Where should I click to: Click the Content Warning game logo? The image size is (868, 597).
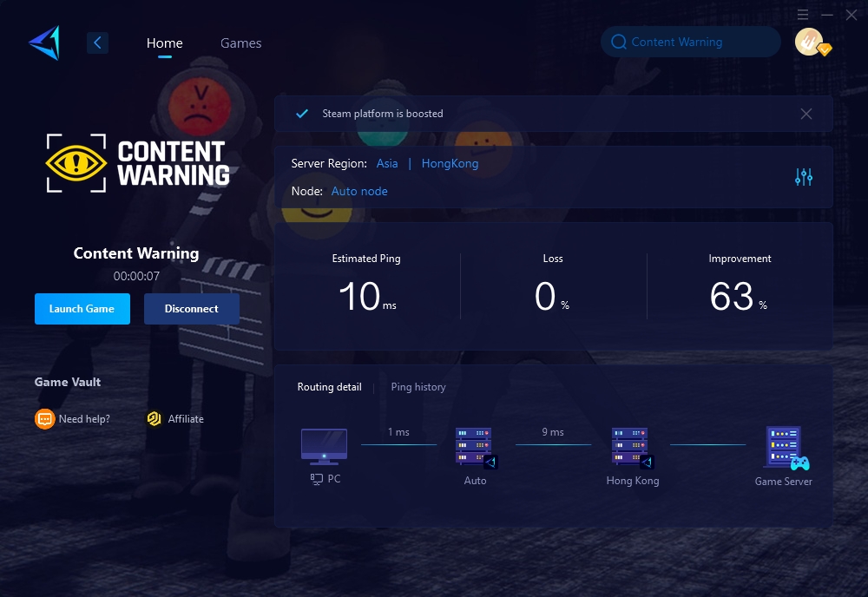coord(137,163)
